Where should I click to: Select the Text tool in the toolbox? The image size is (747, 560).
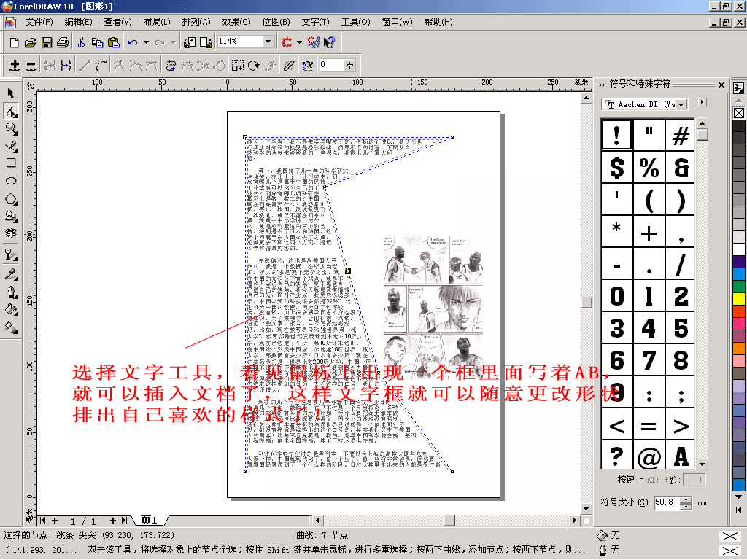(11, 233)
